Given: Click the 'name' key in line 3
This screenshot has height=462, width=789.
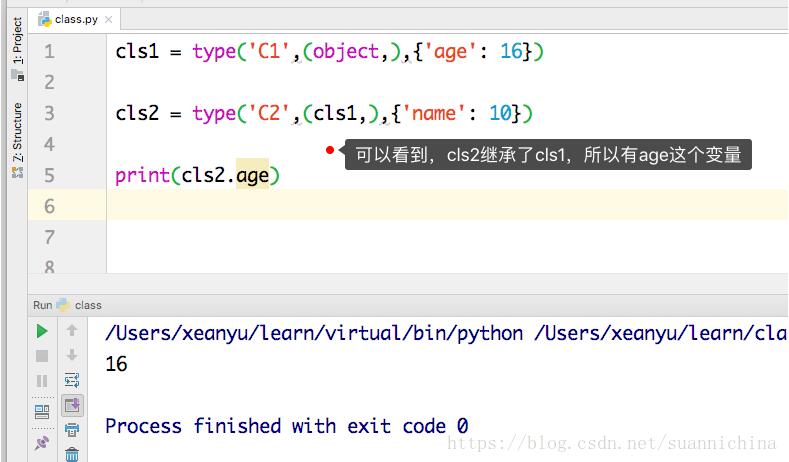Looking at the screenshot, I should click(x=434, y=113).
